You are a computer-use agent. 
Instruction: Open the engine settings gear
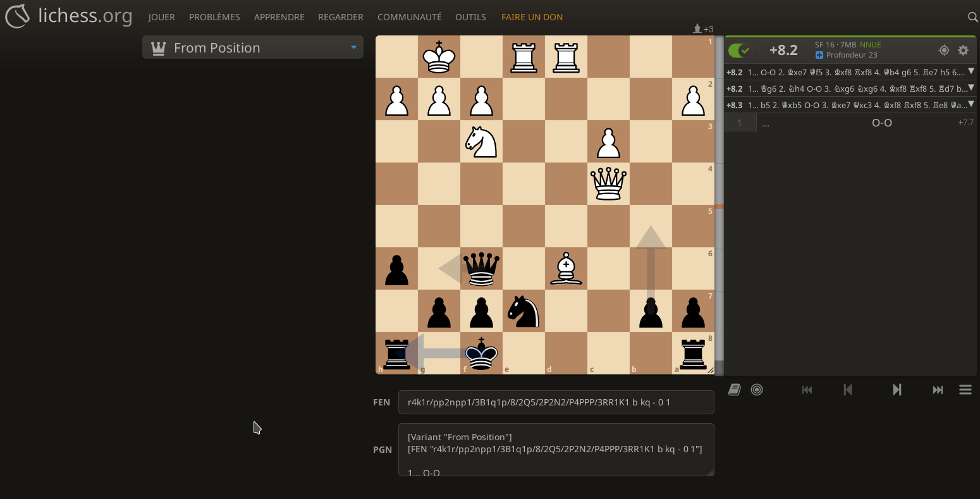[x=963, y=51]
